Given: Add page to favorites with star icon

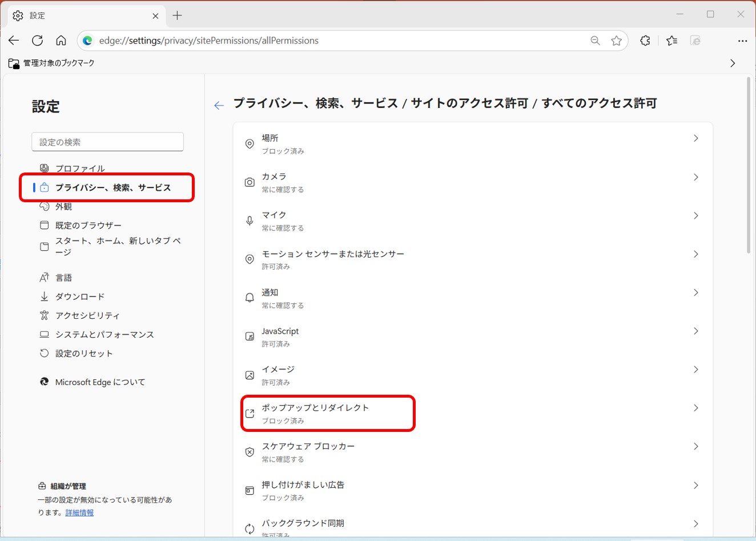Looking at the screenshot, I should [x=616, y=41].
